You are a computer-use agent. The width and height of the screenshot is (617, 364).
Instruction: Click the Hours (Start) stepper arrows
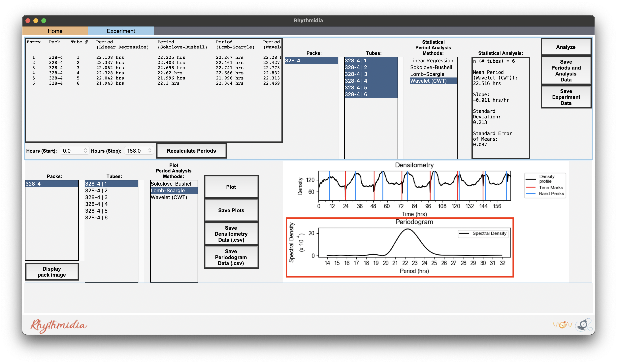click(85, 151)
